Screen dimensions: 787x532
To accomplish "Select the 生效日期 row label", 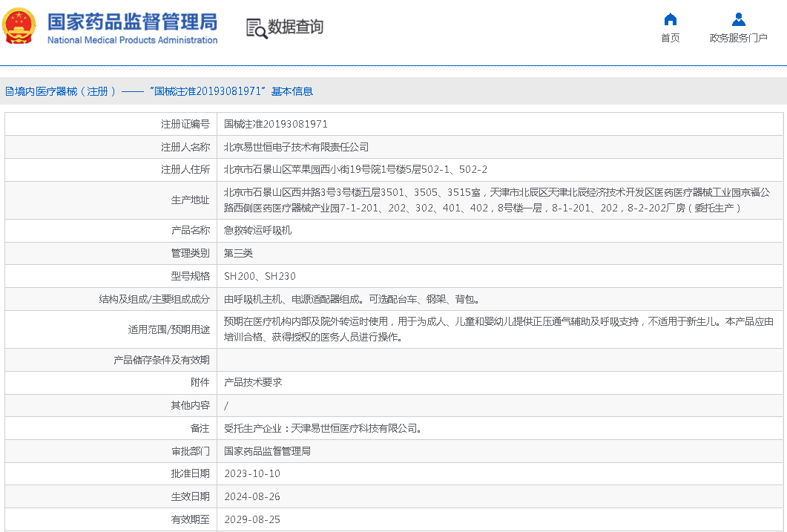I will [190, 496].
